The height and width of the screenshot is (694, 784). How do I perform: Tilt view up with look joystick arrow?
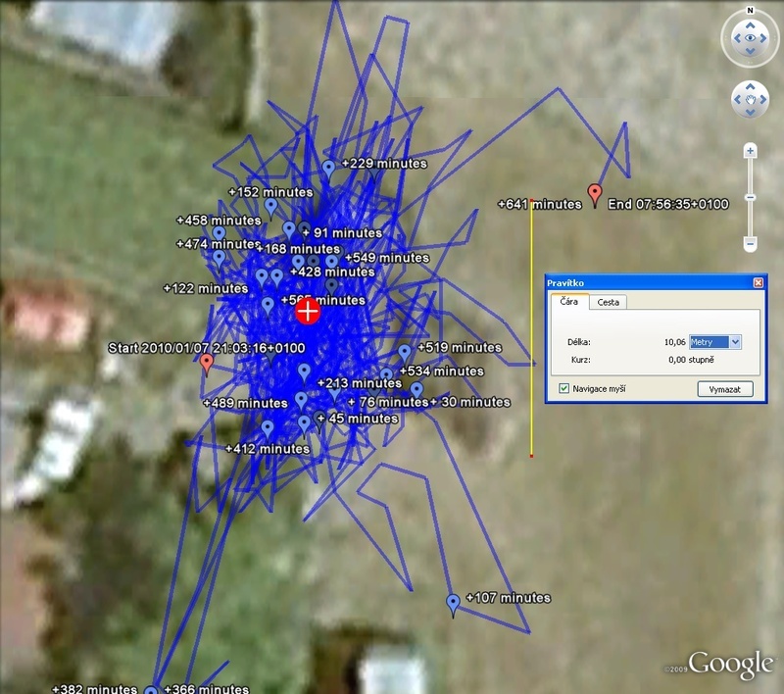[x=750, y=24]
